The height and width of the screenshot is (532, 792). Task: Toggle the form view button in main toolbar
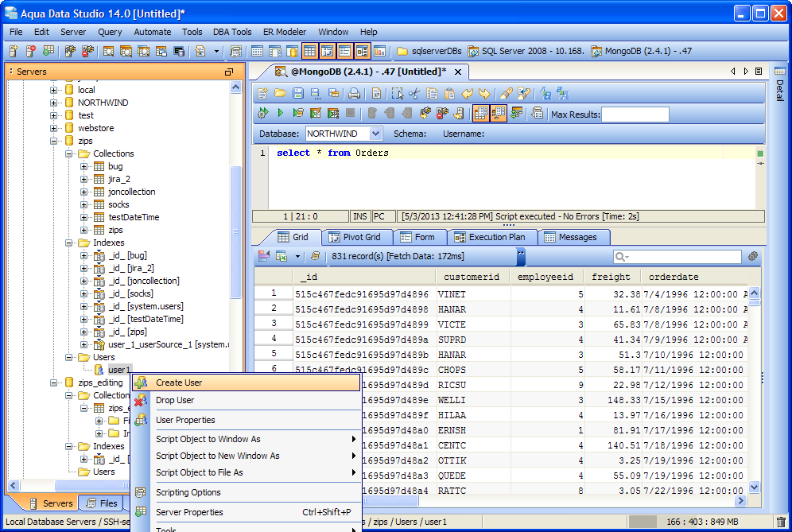344,51
